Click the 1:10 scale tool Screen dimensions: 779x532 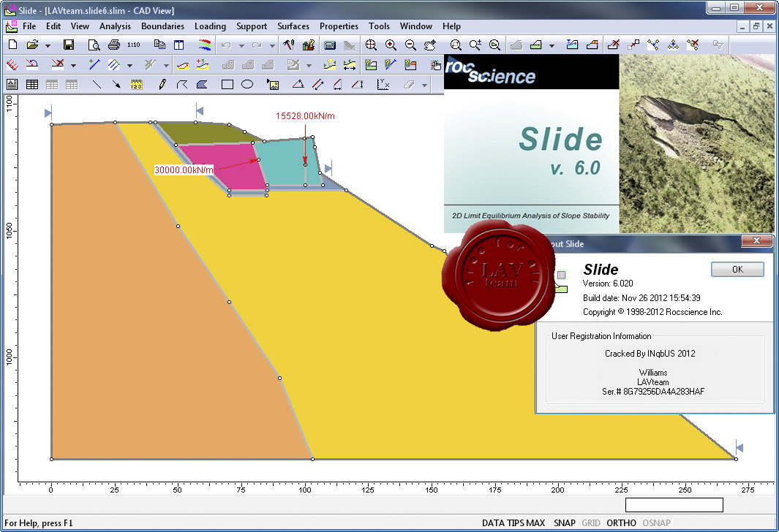coord(134,45)
